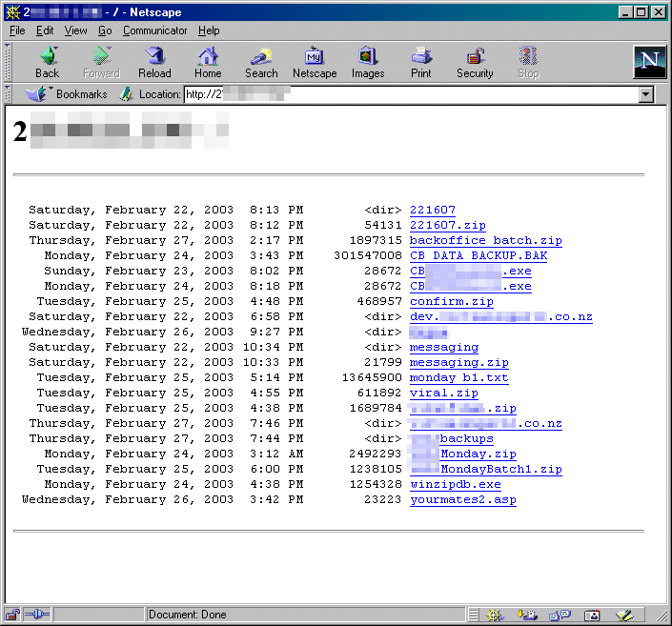Open the Bookmarks menu button

point(69,94)
